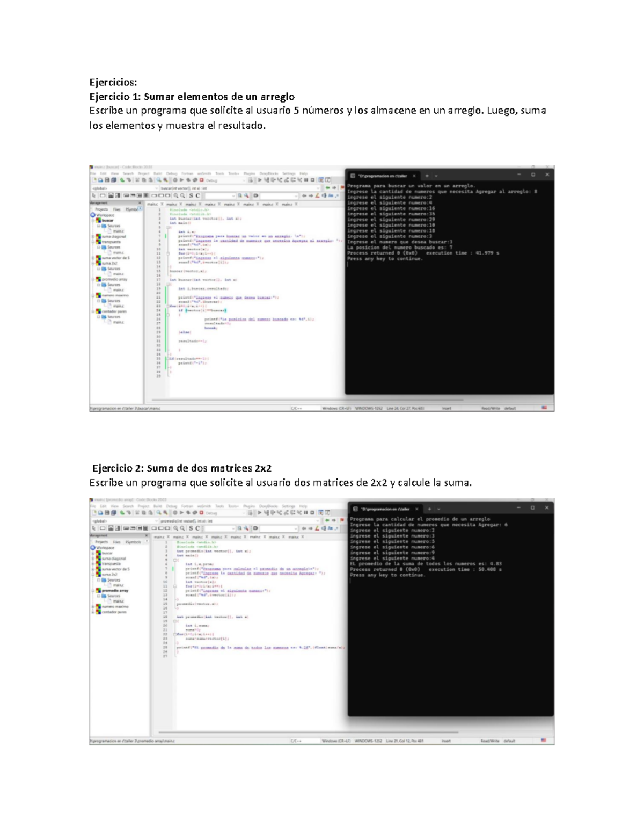
Task: Click the red Abort build icon in the buscar Code::Blocks window
Action: (x=201, y=180)
